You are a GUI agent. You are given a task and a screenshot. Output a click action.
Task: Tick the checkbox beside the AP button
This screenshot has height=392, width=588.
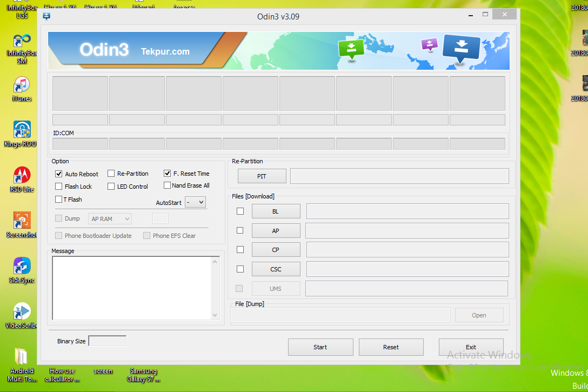tap(240, 230)
